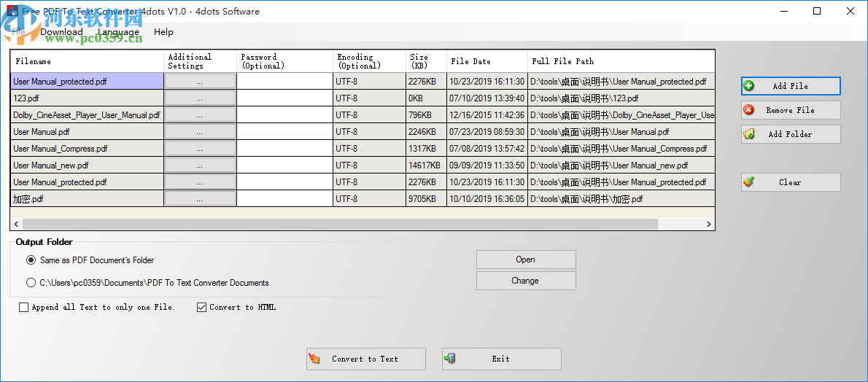Click the green plus Add File icon
The image size is (868, 382).
tap(748, 86)
